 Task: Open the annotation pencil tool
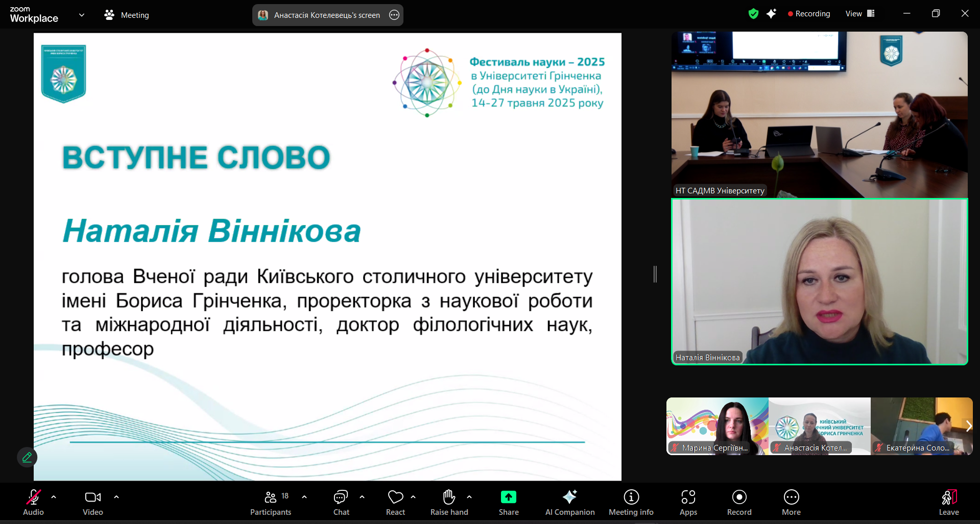pos(27,457)
